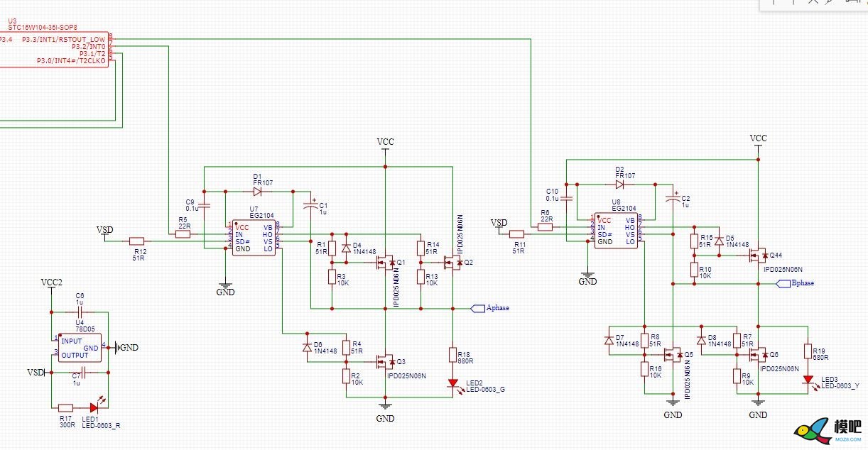This screenshot has width=868, height=450.
Task: Click the VSD label beside R12
Action: pos(104,230)
